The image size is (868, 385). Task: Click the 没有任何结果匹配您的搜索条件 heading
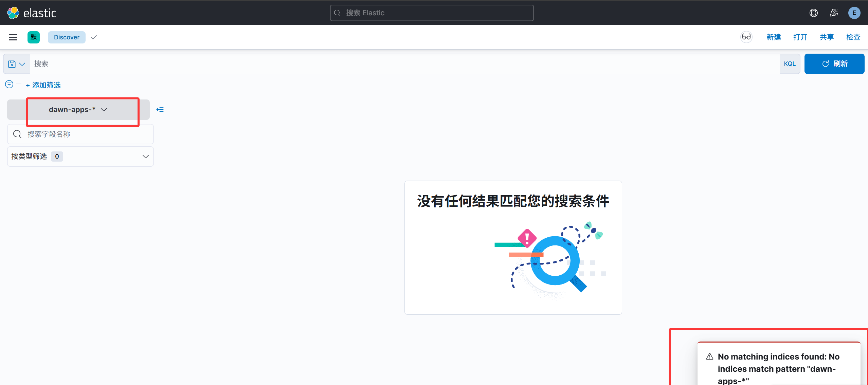(x=513, y=201)
